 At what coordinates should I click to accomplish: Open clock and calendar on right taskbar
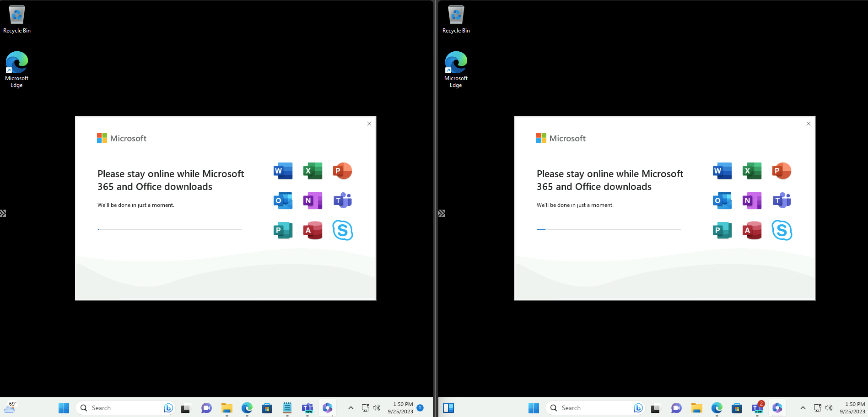(852, 408)
